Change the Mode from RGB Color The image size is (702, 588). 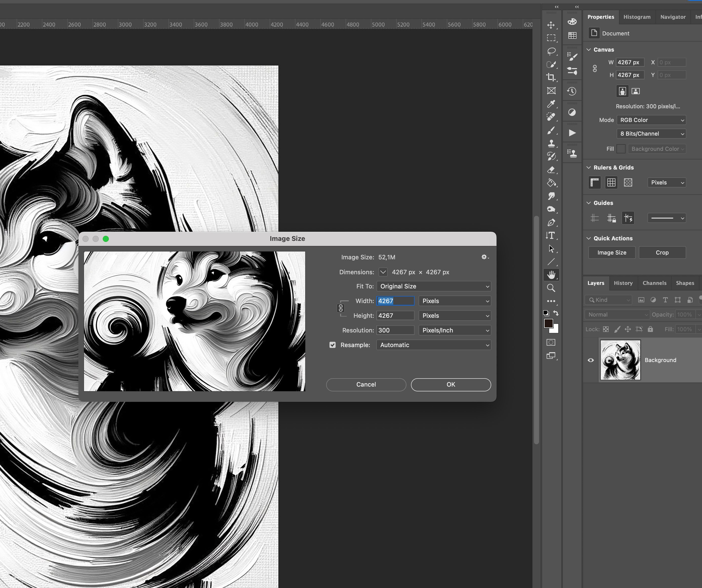tap(651, 120)
